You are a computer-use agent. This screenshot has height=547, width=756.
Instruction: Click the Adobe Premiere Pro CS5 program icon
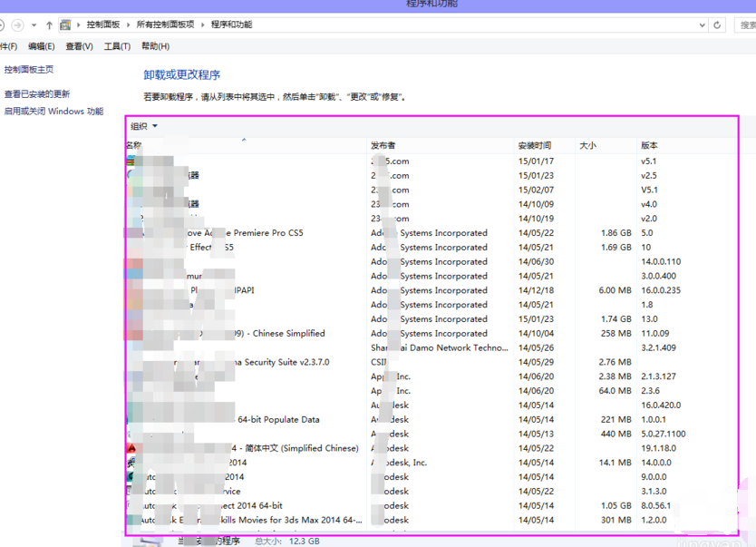coord(131,233)
